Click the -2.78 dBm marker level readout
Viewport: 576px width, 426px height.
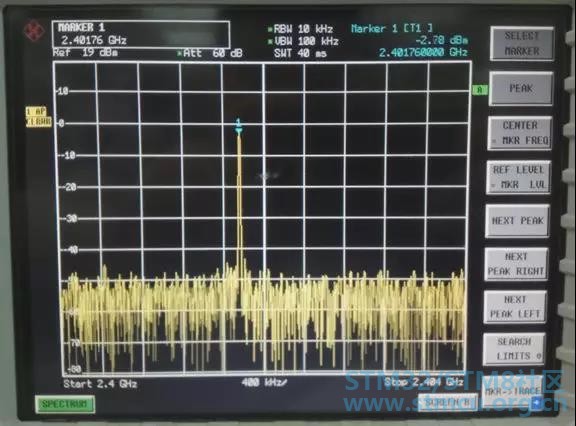[x=442, y=40]
